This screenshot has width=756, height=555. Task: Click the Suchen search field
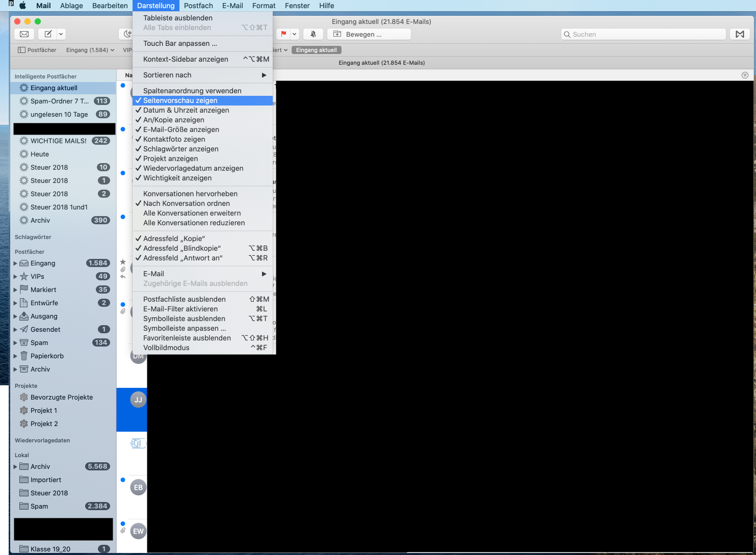click(x=643, y=34)
